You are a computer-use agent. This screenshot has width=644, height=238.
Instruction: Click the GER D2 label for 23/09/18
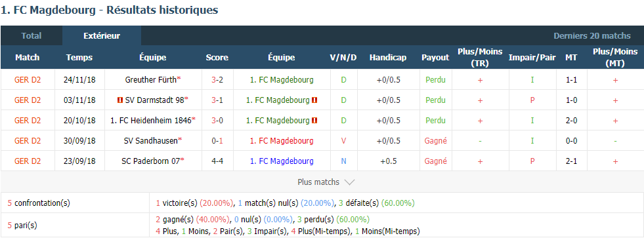28,161
